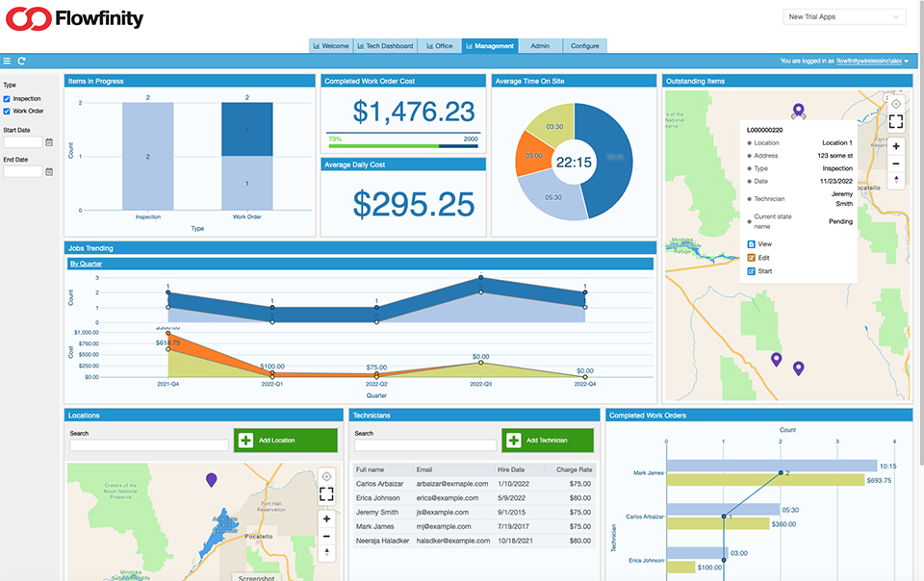Open the hamburger menu icon

(7, 61)
